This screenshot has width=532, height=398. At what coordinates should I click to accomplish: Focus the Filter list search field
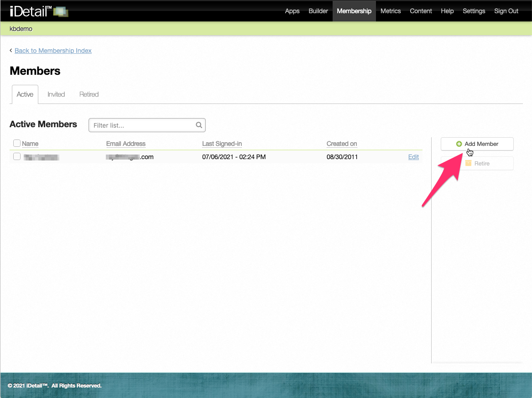click(142, 125)
